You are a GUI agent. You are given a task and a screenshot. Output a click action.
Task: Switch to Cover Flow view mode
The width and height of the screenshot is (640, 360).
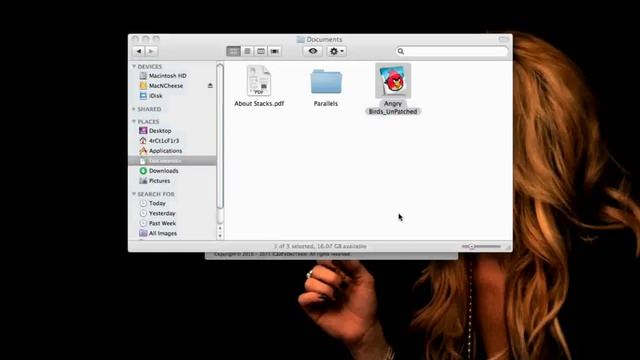[275, 51]
